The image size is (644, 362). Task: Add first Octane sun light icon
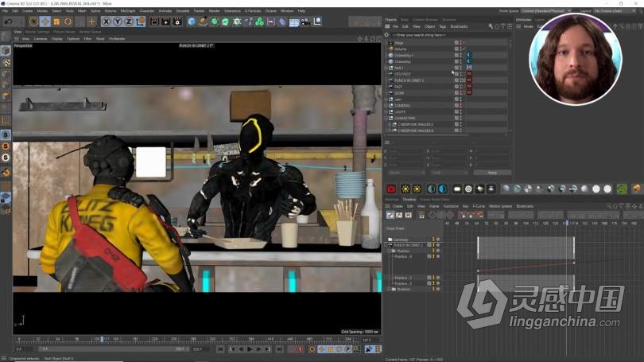tap(405, 189)
